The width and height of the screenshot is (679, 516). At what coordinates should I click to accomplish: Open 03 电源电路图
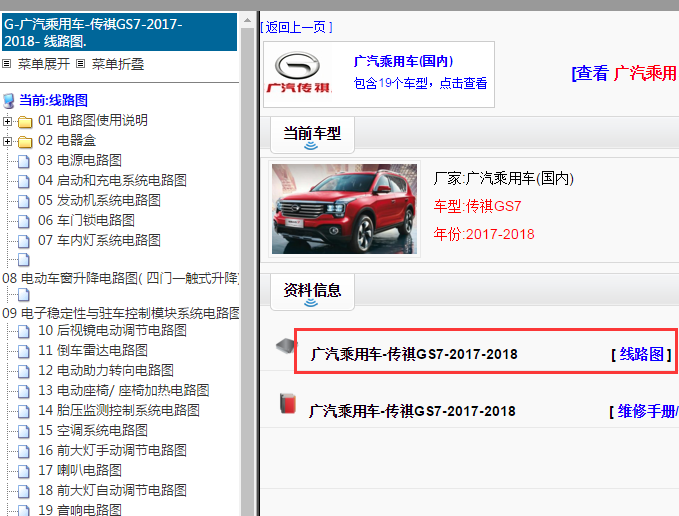coord(80,160)
